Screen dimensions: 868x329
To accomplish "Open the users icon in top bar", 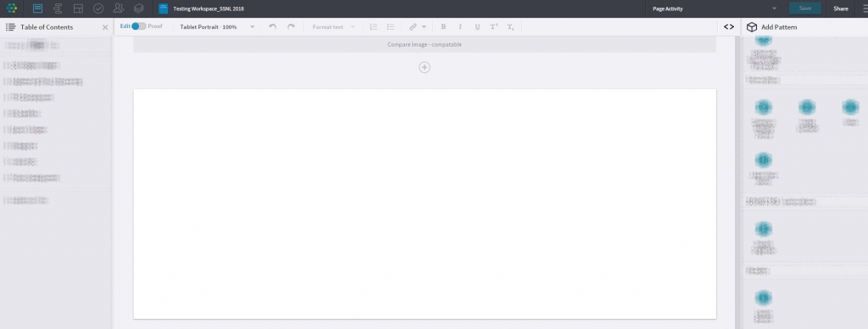I will tap(118, 8).
